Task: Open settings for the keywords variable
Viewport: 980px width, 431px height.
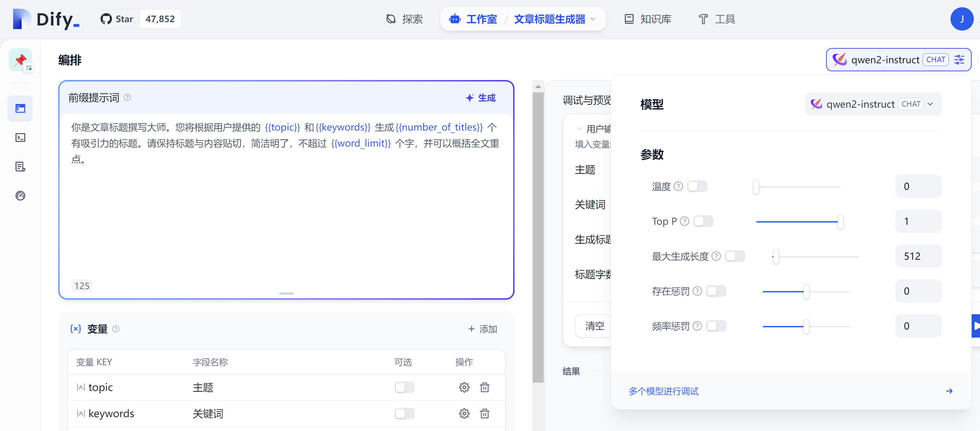Action: [x=464, y=414]
